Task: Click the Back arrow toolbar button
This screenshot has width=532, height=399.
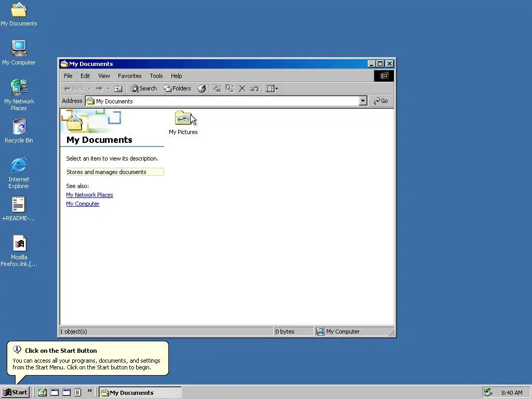Action: point(74,88)
